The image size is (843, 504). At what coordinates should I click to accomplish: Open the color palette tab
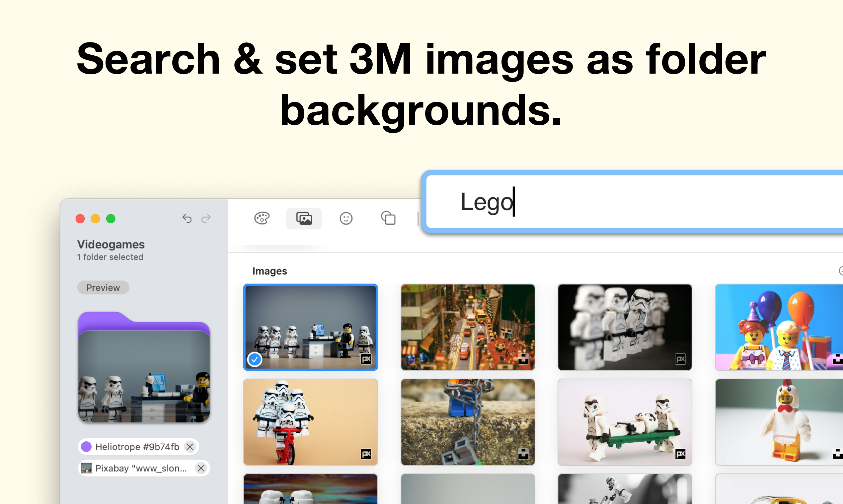point(262,219)
